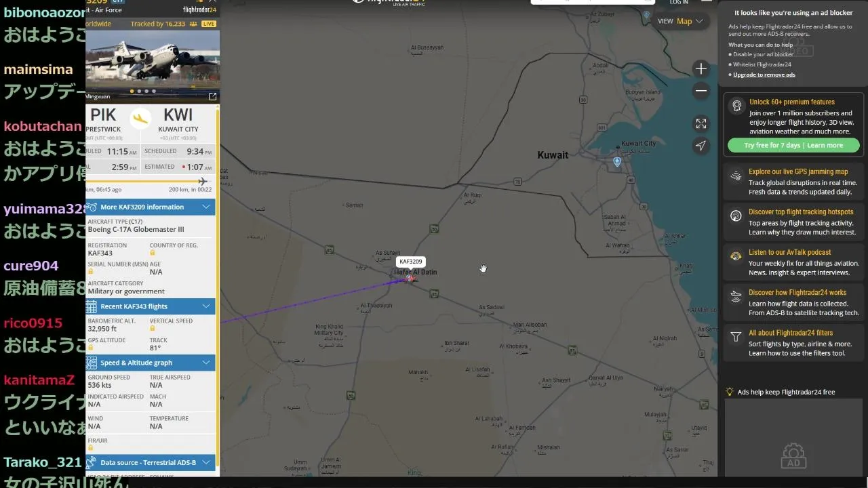
Task: Open aircraft photo in external link icon
Action: (x=212, y=97)
